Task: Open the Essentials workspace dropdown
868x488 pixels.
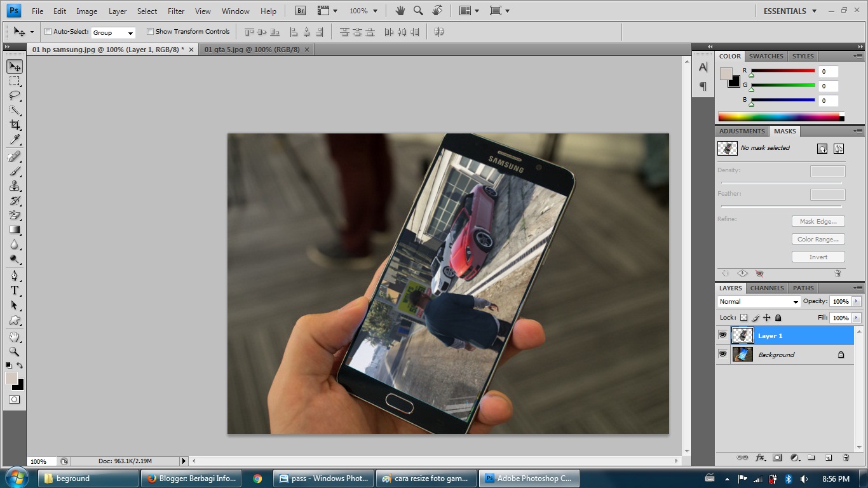Action: [x=790, y=11]
